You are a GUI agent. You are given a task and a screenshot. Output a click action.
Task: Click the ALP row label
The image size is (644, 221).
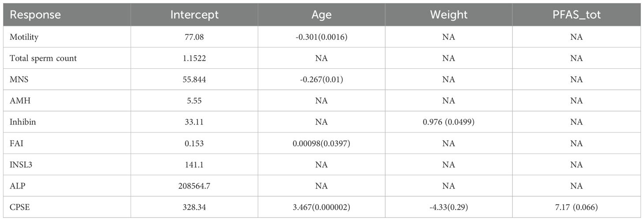[x=17, y=186]
